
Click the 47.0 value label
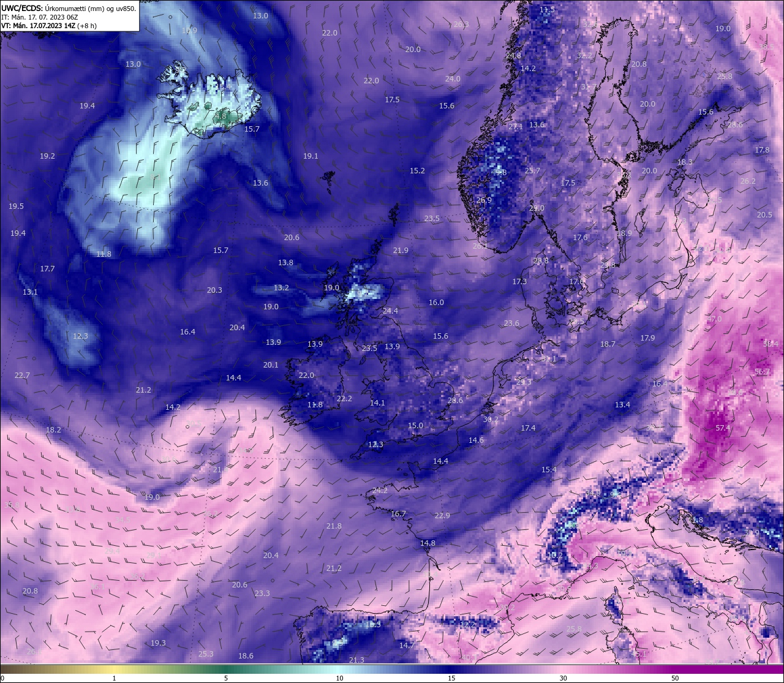(714, 319)
